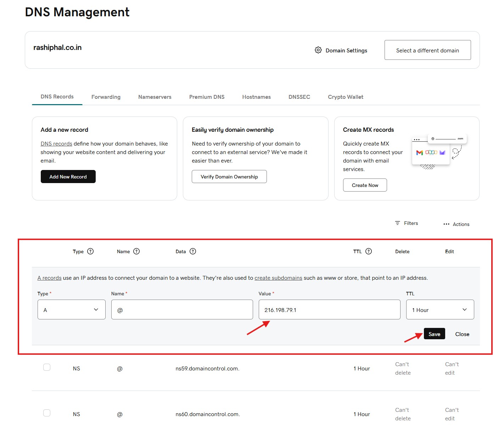Follow the create subdomains link
The height and width of the screenshot is (426, 504).
pos(278,278)
